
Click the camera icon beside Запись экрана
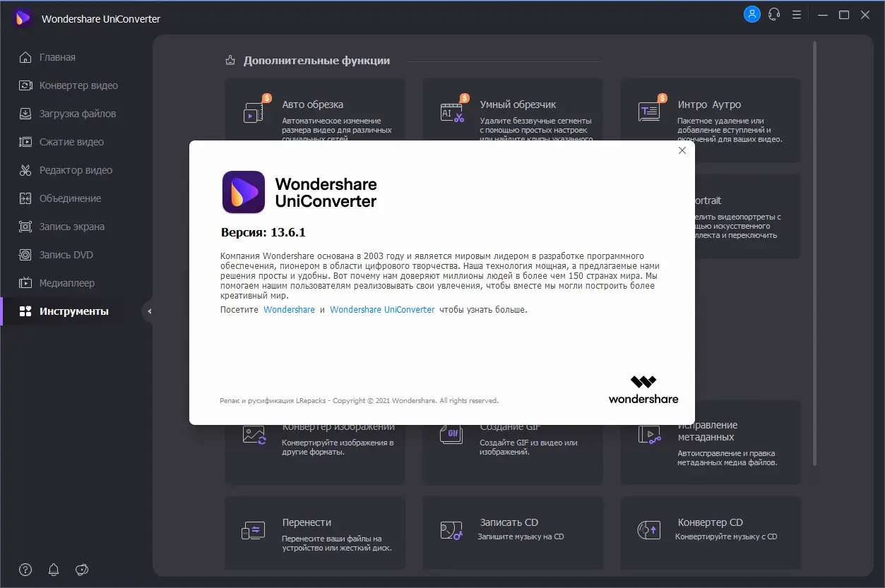25,227
